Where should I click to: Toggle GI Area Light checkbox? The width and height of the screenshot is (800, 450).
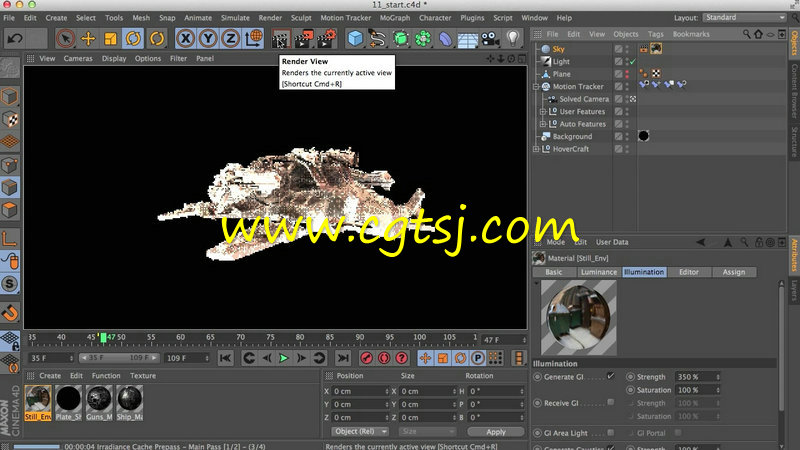[x=611, y=433]
